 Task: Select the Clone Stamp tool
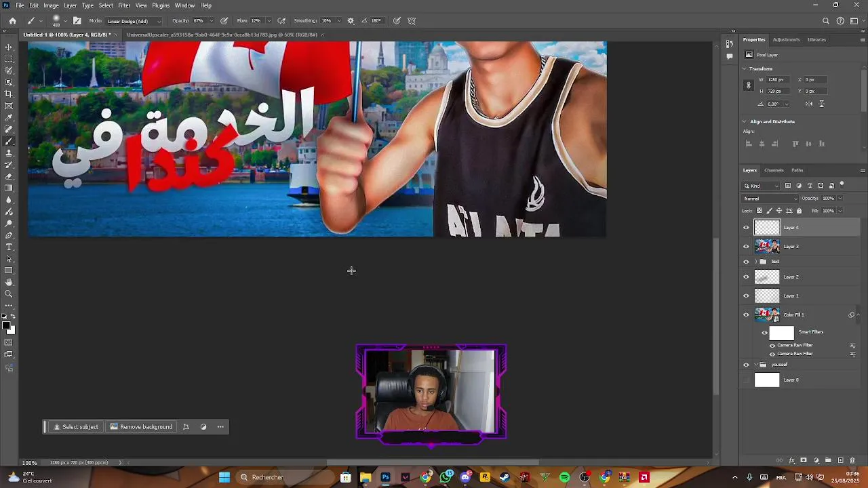pos(9,153)
